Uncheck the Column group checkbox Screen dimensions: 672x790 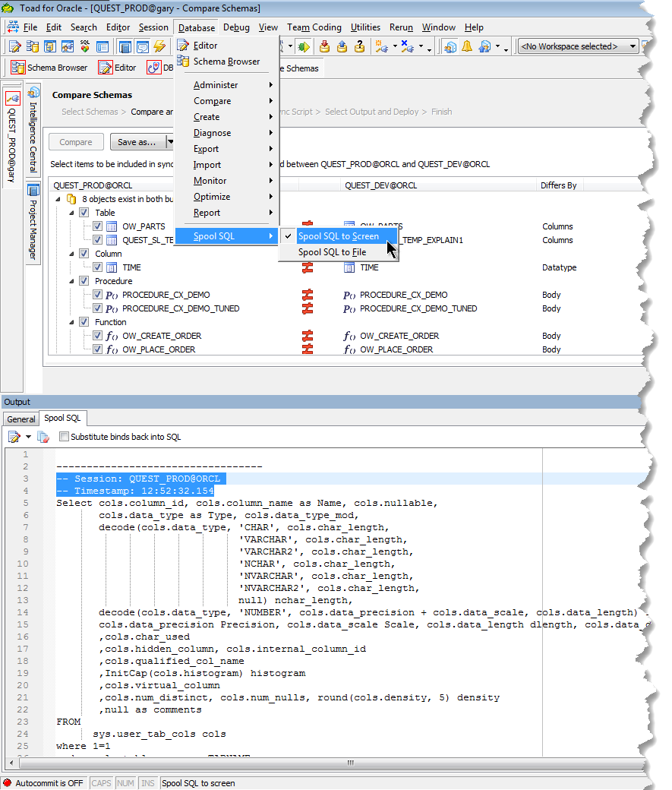click(84, 254)
